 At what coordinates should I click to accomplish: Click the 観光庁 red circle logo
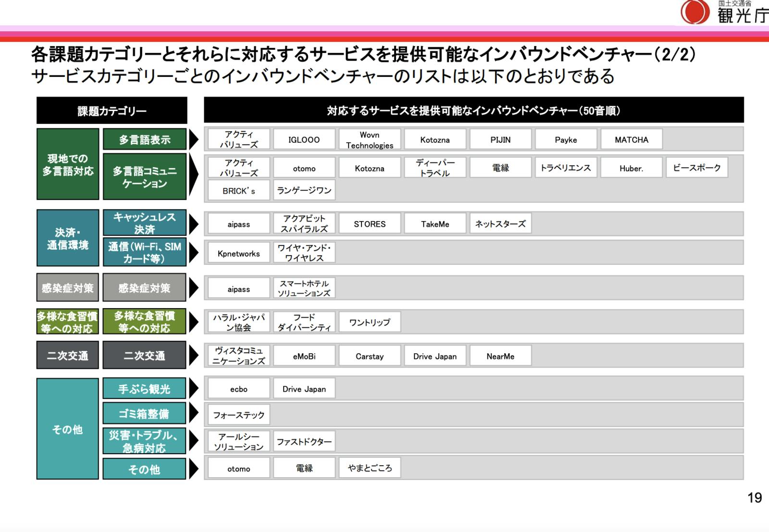click(695, 12)
